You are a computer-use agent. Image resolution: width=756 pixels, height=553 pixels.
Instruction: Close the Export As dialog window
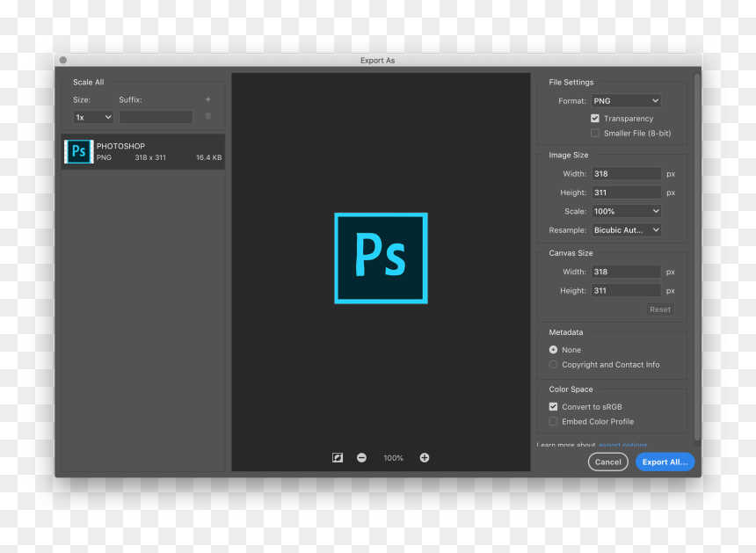63,61
